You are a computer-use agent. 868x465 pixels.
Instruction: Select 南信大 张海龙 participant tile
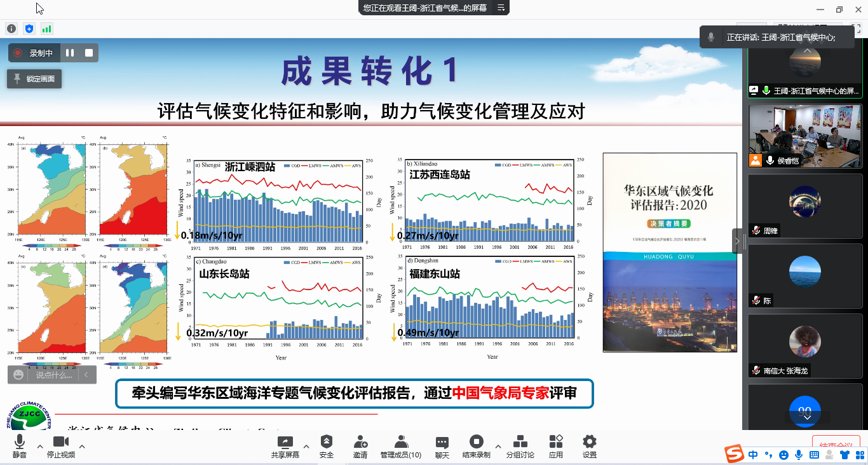(805, 345)
